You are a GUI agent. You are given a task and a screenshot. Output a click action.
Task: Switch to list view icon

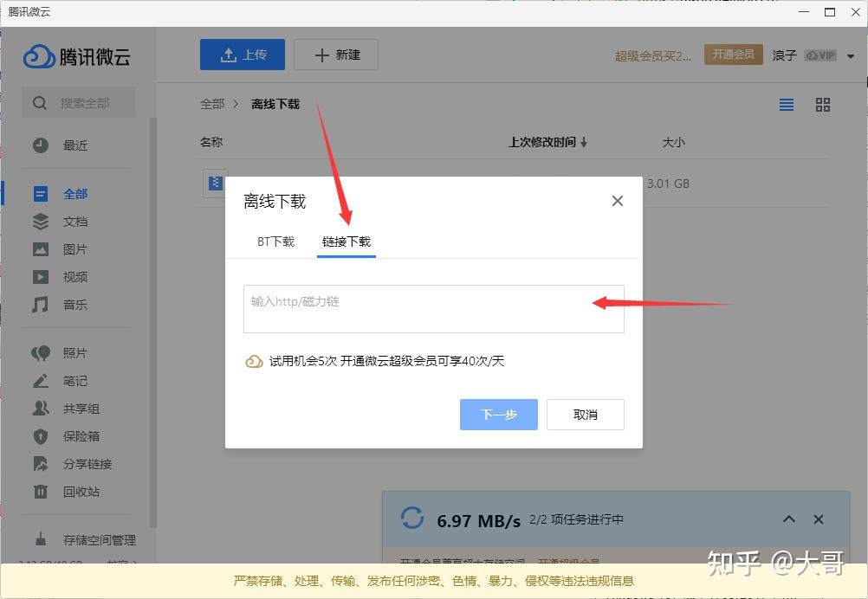click(x=786, y=105)
